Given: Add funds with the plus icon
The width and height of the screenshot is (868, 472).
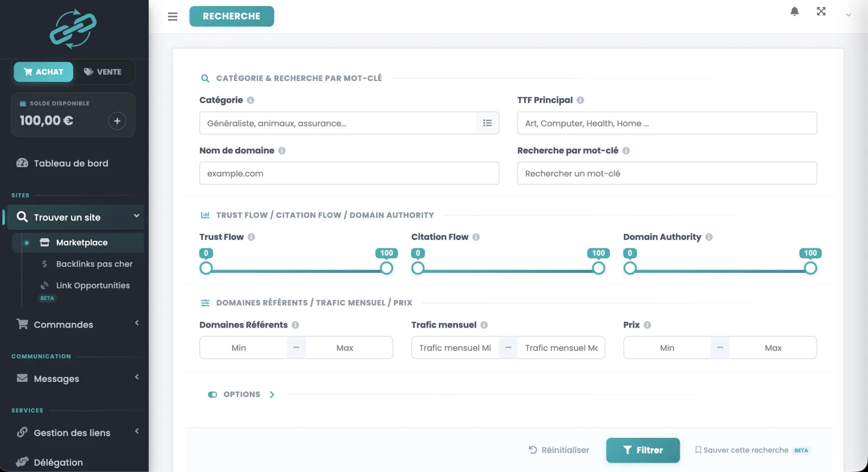Looking at the screenshot, I should [117, 121].
